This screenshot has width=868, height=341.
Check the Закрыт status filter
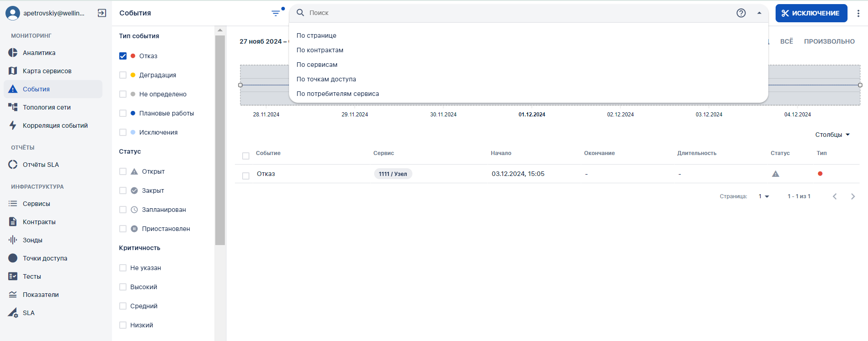point(123,191)
